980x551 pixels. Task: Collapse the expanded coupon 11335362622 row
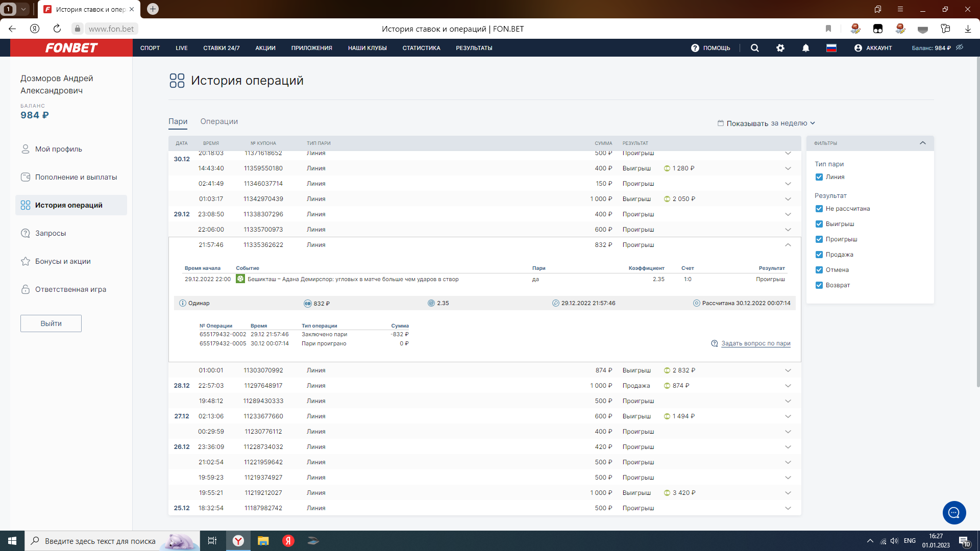point(788,245)
